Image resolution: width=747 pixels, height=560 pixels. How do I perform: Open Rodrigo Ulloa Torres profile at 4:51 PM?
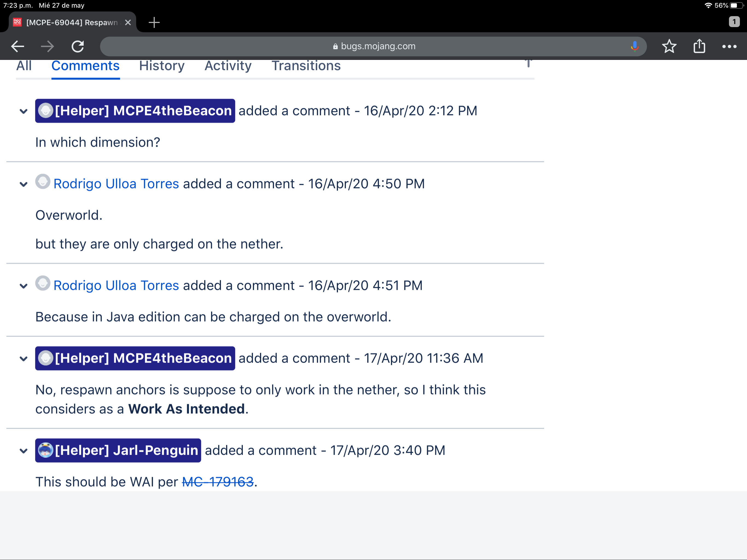pos(116,285)
